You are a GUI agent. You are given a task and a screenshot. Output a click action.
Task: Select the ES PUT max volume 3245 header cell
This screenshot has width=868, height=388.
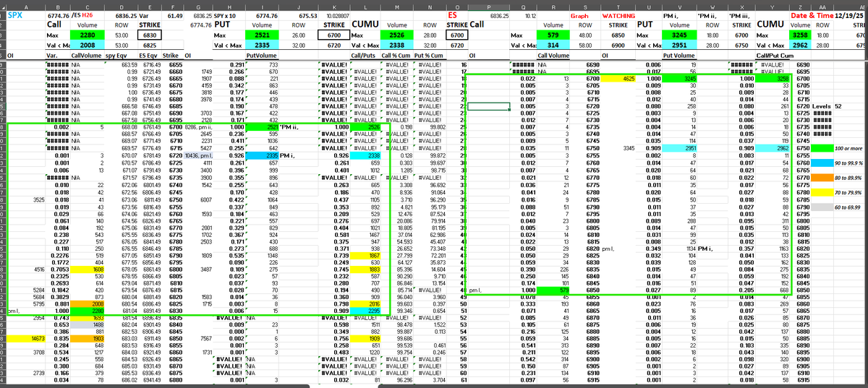tap(680, 35)
